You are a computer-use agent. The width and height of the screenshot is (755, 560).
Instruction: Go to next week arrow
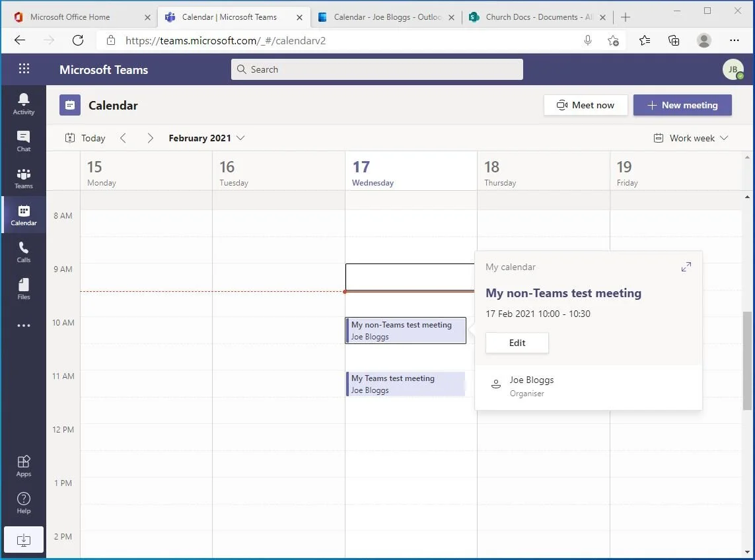(150, 138)
